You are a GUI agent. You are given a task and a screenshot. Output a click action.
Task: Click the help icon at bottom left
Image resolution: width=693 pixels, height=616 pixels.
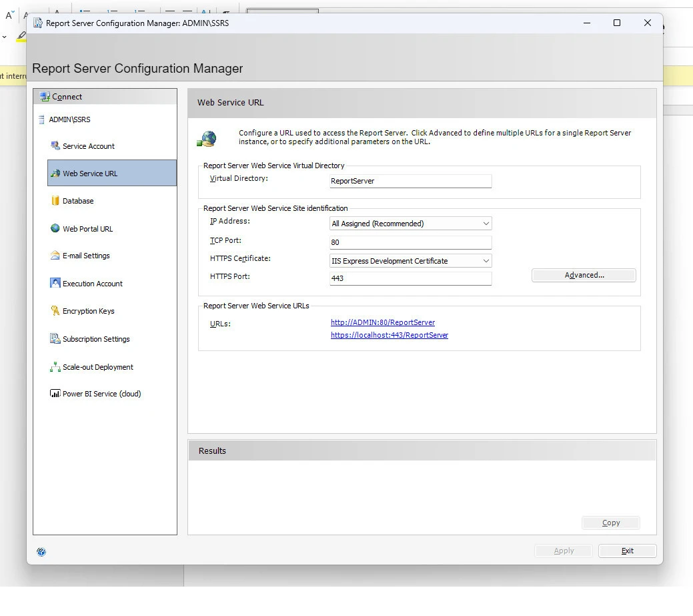click(41, 552)
